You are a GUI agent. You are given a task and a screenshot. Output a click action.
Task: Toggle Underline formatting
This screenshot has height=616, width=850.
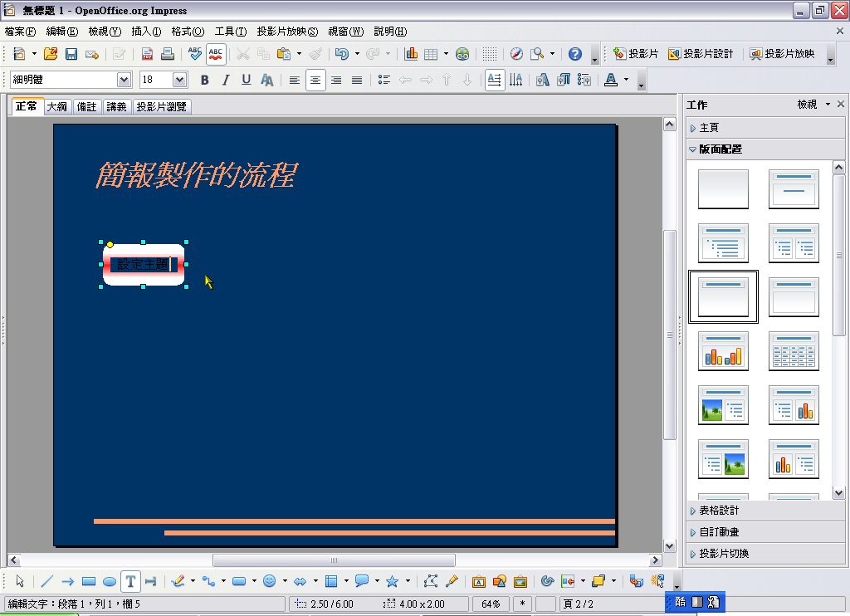click(246, 81)
